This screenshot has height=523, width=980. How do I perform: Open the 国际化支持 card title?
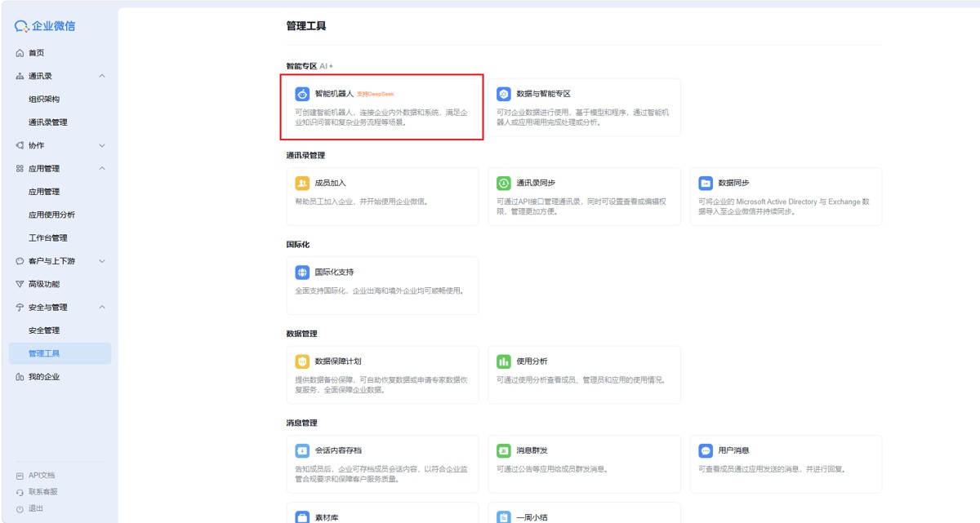pyautogui.click(x=334, y=273)
